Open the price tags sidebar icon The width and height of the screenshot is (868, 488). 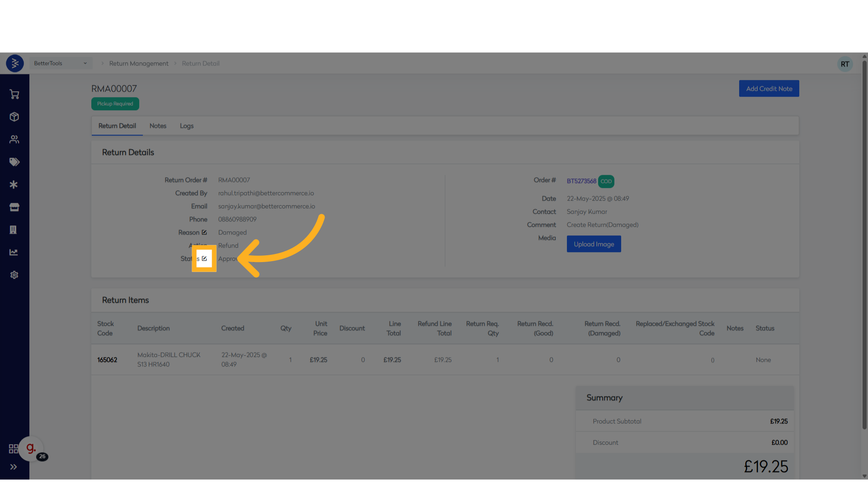pyautogui.click(x=14, y=162)
